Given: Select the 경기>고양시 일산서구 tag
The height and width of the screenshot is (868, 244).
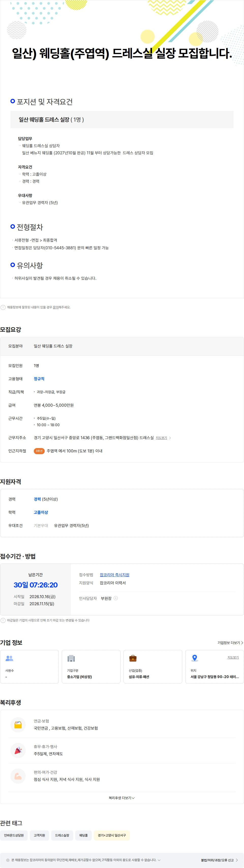Looking at the screenshot, I should pyautogui.click(x=112, y=835).
